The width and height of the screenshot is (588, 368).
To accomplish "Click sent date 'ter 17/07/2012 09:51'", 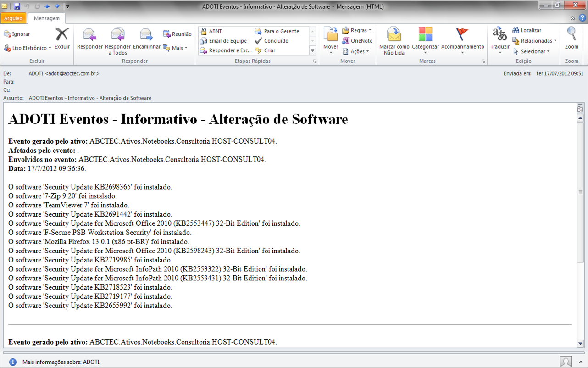I will pyautogui.click(x=560, y=73).
